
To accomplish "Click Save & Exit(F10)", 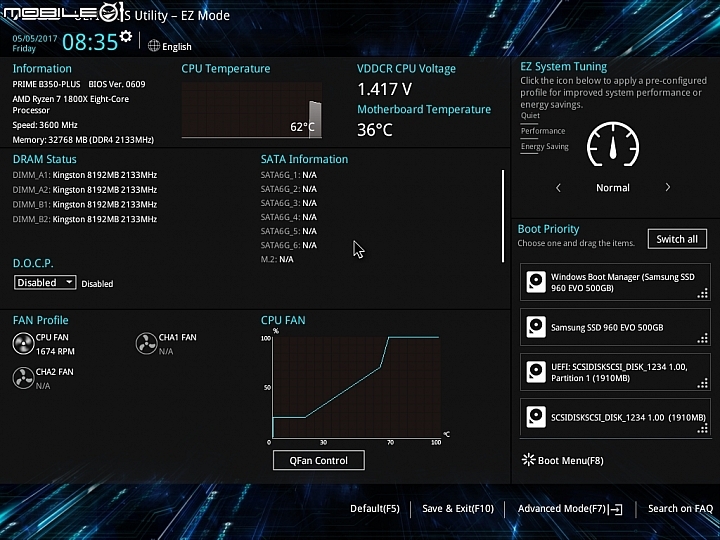I will 458,508.
